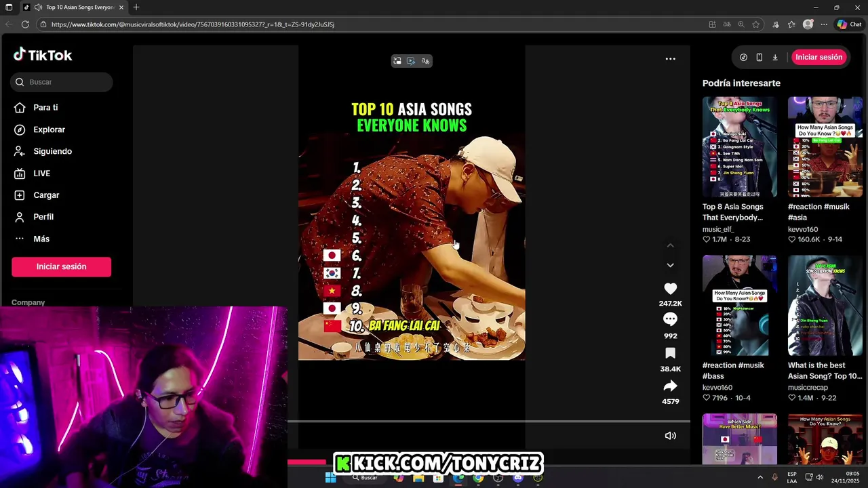
Task: Bookmark the video to favorites
Action: (x=670, y=353)
